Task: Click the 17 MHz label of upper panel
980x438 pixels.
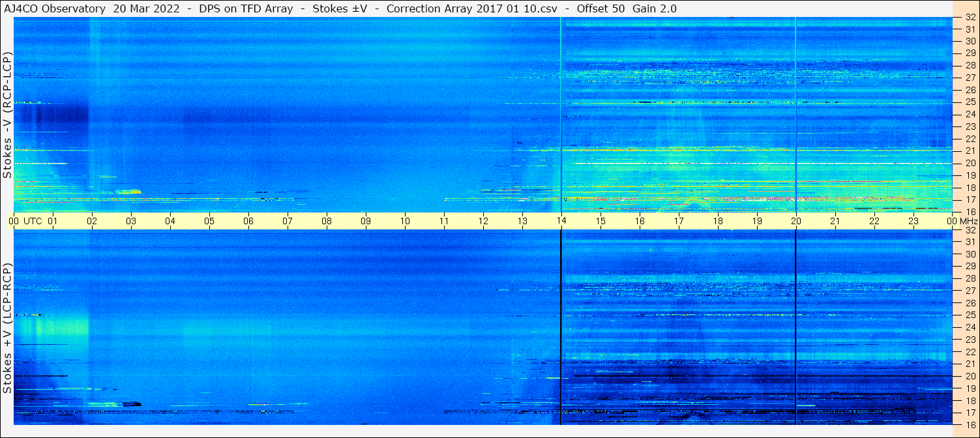Action: click(x=970, y=199)
